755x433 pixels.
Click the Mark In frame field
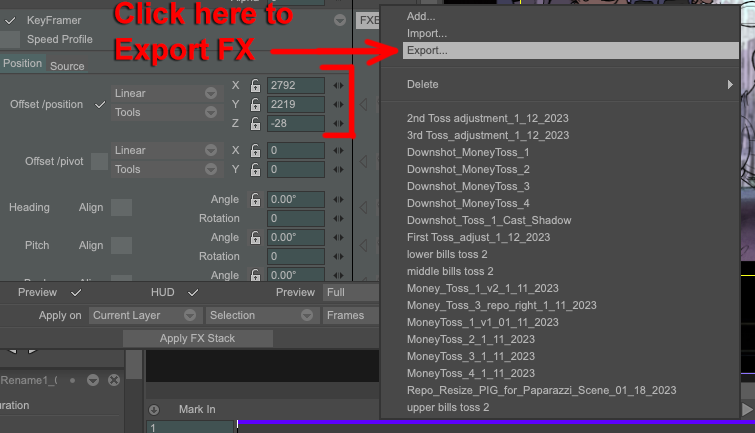[190, 427]
